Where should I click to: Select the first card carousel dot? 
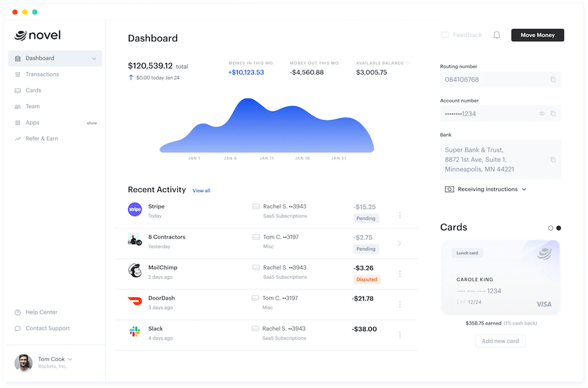tap(551, 228)
